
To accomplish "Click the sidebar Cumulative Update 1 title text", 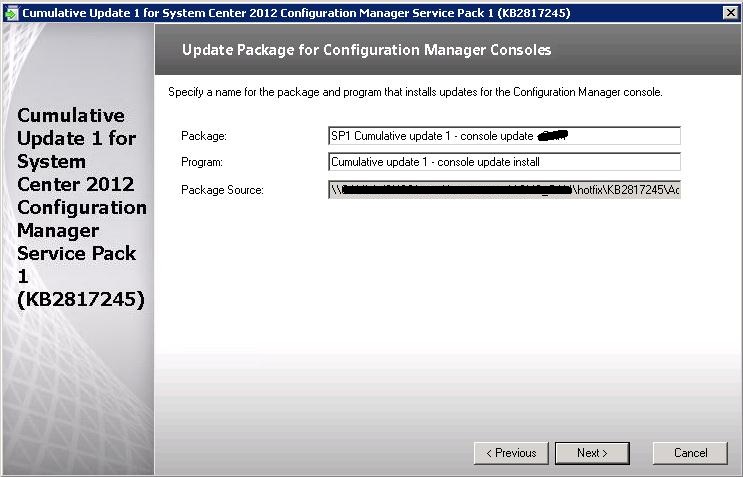I will coord(81,207).
